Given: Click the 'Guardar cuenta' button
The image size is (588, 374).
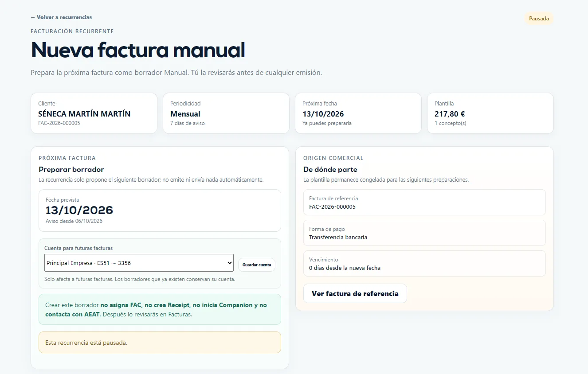Looking at the screenshot, I should [x=257, y=265].
